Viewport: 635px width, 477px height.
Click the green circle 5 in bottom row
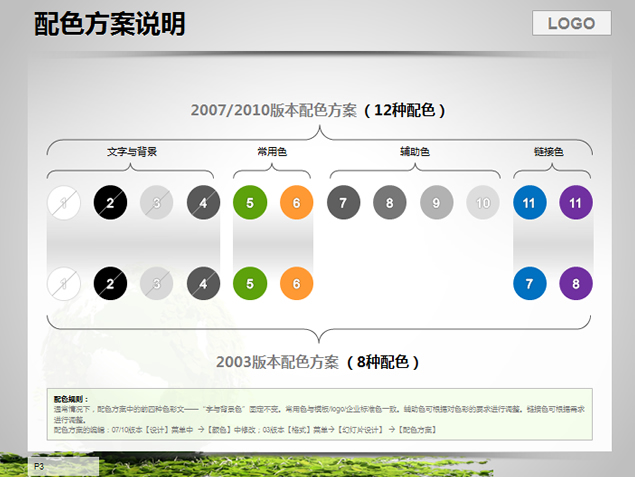click(x=250, y=283)
